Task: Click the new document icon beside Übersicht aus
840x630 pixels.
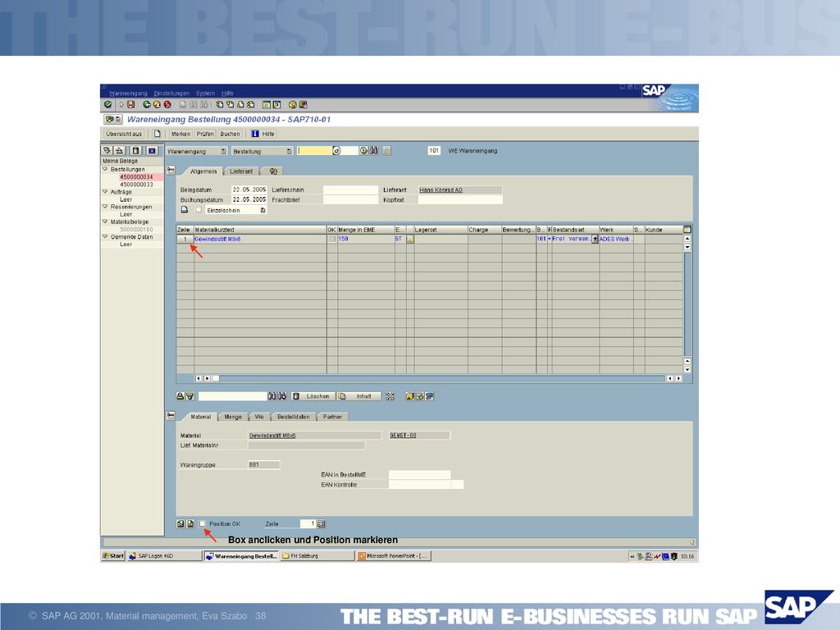Action: coord(157,134)
